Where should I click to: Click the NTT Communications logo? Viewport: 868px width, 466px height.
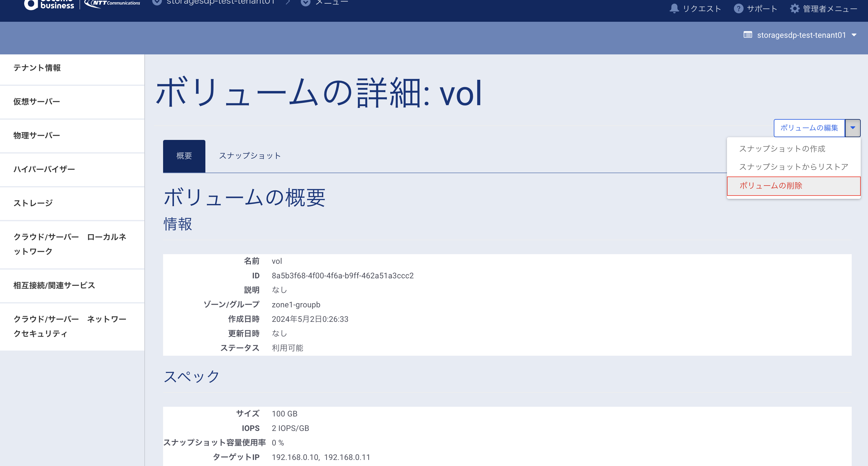point(113,3)
